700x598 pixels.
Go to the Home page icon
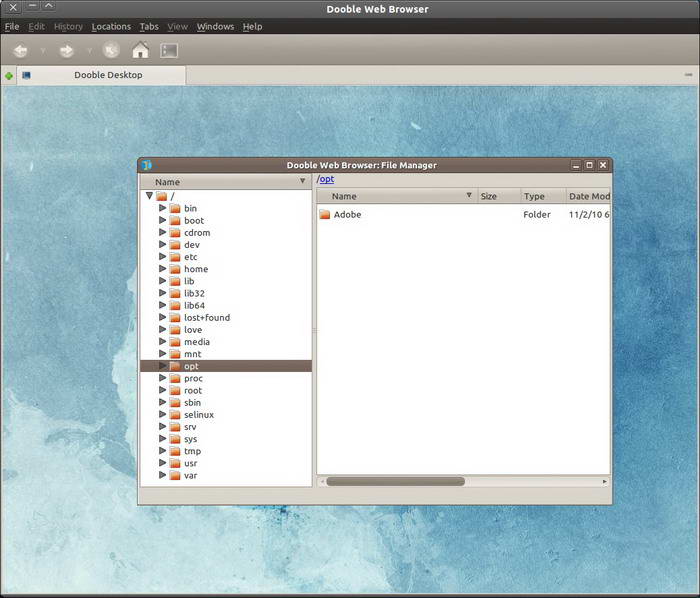pos(140,50)
